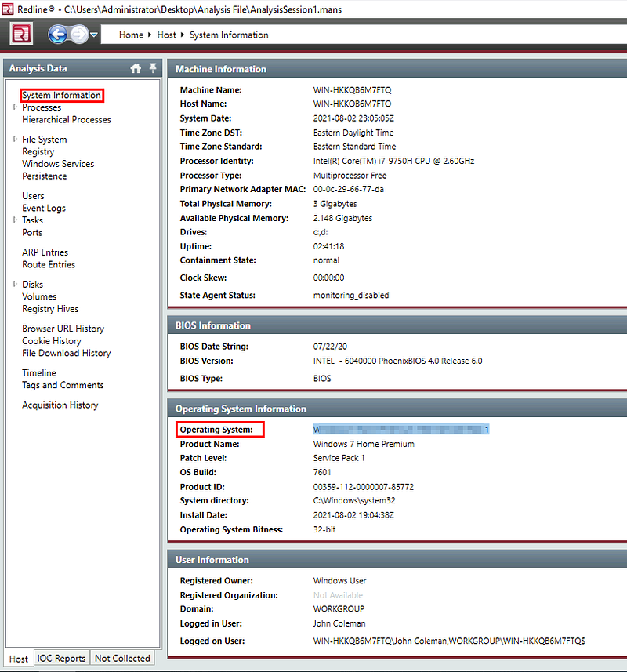Expand the Processes tree node
The width and height of the screenshot is (627, 672).
[15, 107]
